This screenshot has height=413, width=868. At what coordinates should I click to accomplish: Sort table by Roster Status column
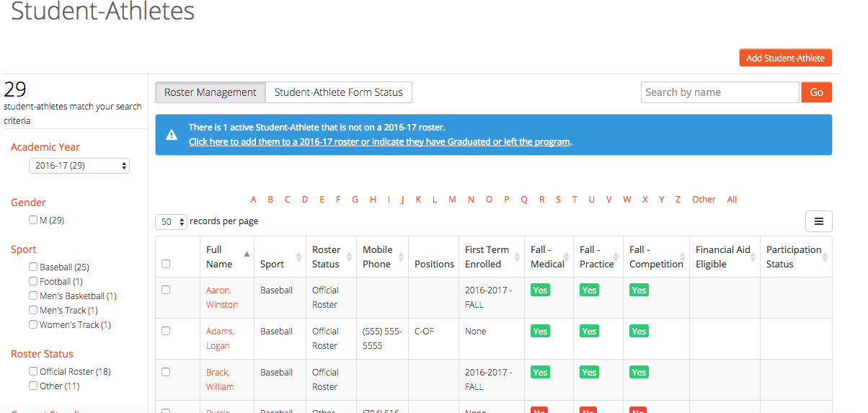[x=350, y=257]
